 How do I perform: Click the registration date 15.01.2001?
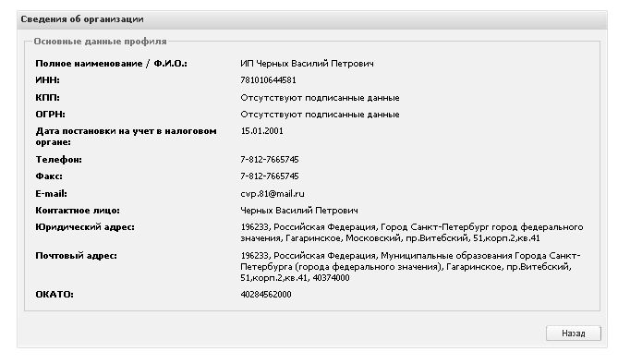[261, 131]
